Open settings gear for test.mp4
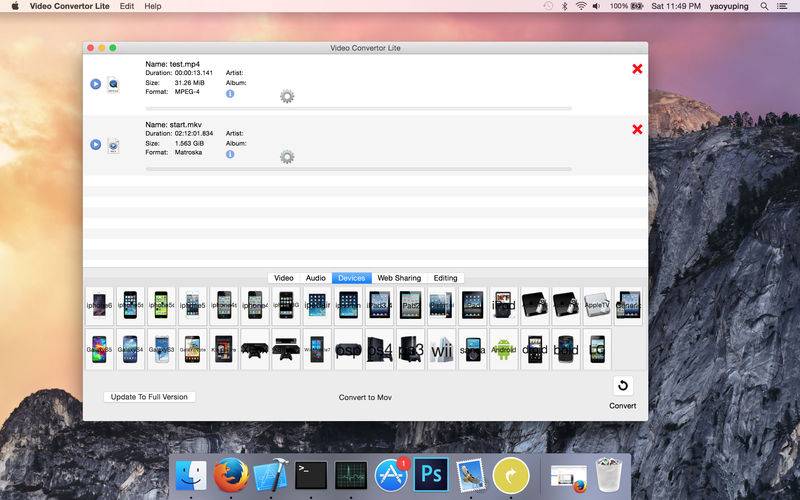The width and height of the screenshot is (800, 500). 287,96
